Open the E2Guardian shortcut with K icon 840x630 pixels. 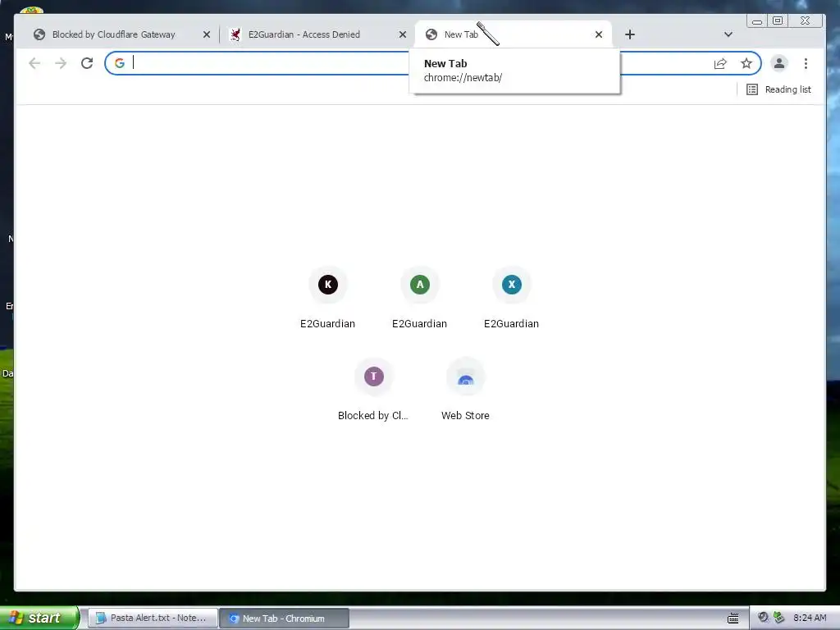(x=328, y=297)
